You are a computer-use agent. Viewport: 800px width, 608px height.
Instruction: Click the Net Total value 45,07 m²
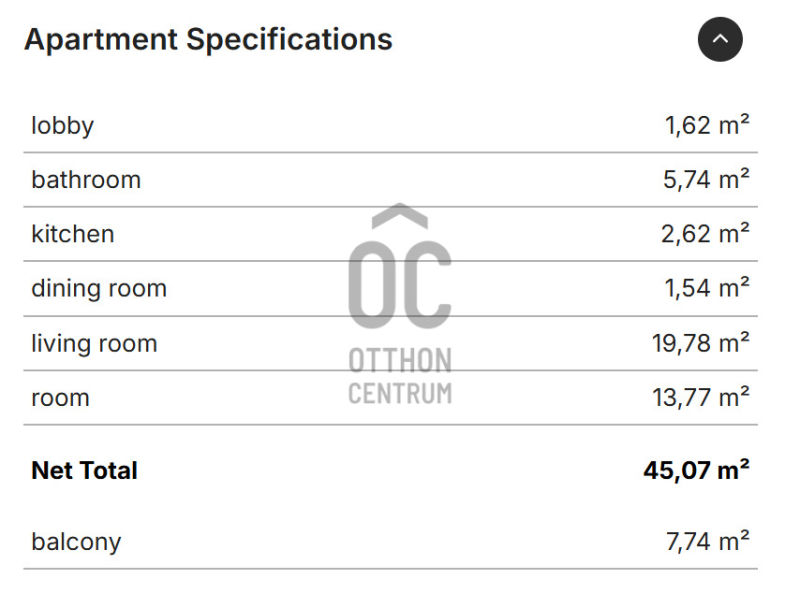point(696,470)
